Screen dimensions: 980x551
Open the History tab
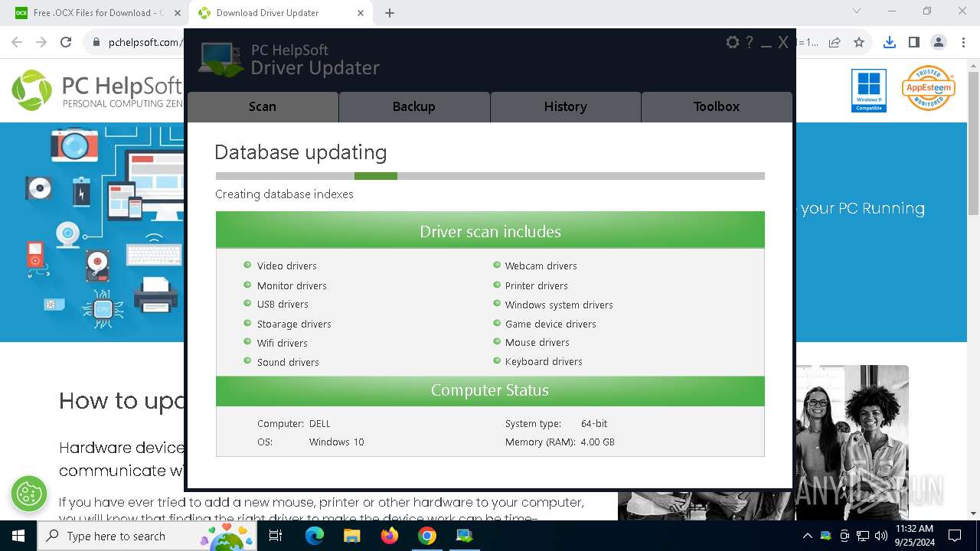coord(566,106)
